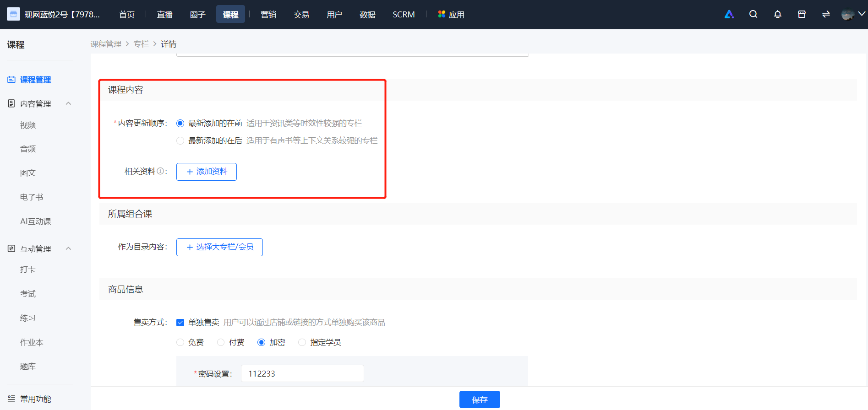Uncheck the 单独售卖 checkbox

(180, 323)
